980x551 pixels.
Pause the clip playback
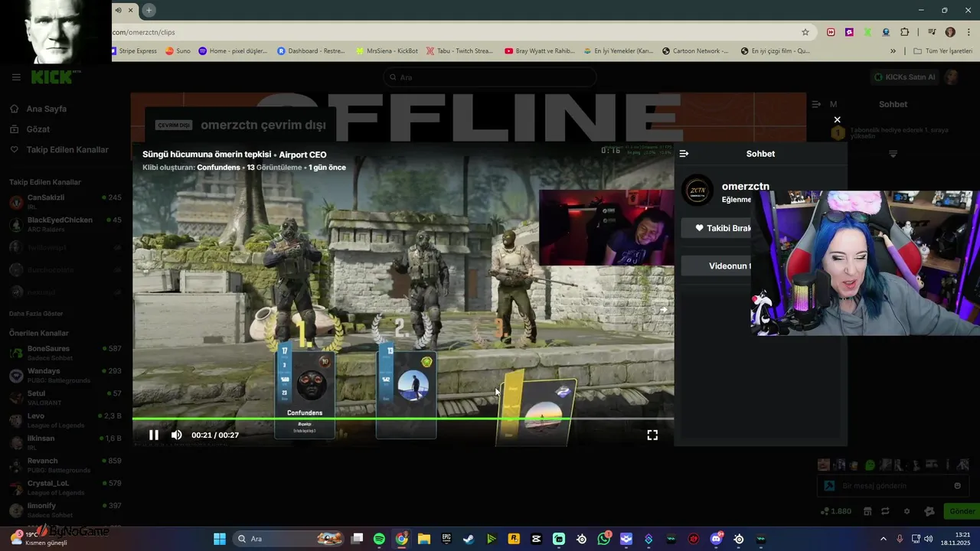154,435
